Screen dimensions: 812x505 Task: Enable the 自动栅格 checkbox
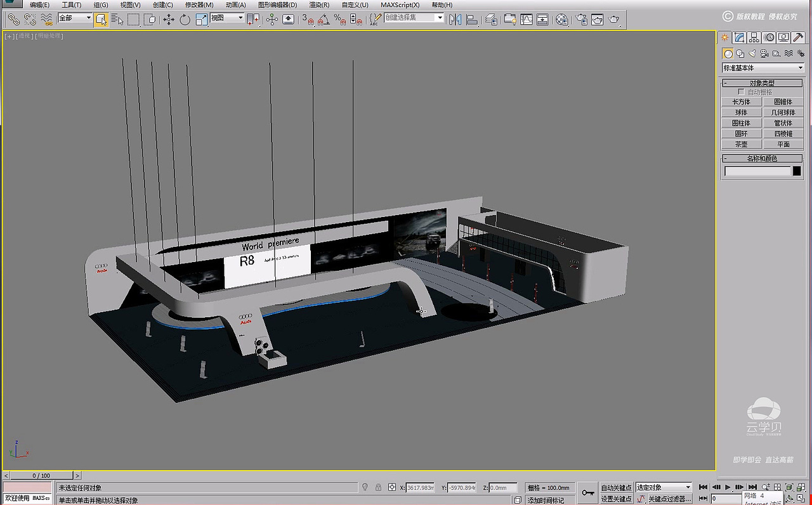point(741,92)
